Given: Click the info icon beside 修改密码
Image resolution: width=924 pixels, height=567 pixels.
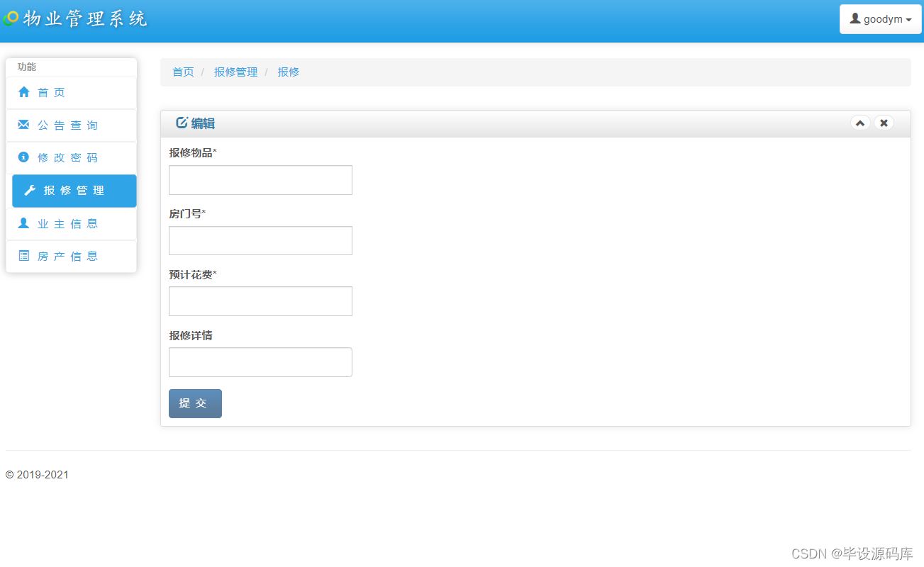Looking at the screenshot, I should [23, 157].
